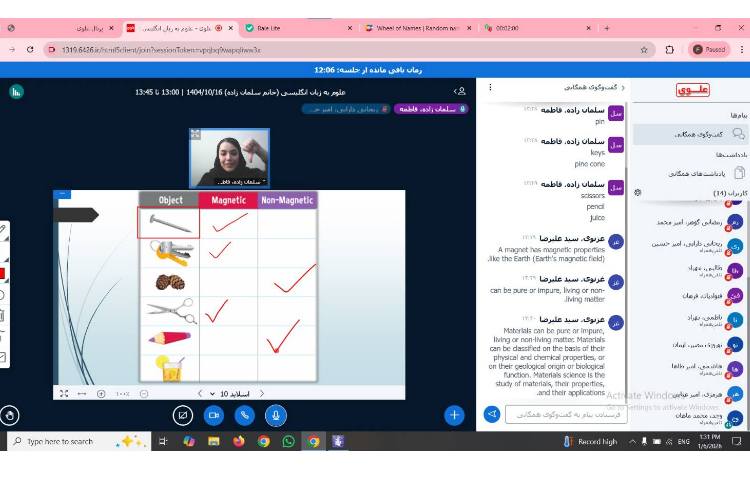Select the pencil drawing tool in whiteboard toolbar
The height and width of the screenshot is (480, 750).
point(3,230)
